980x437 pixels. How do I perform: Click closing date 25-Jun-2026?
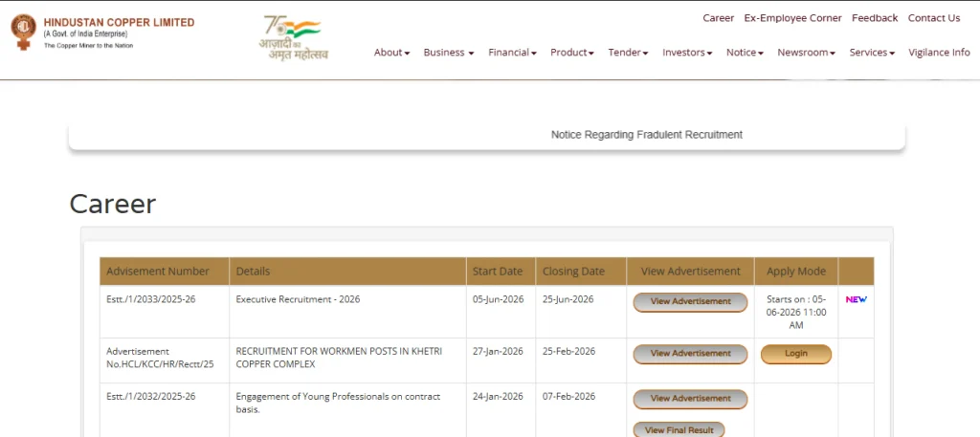(x=568, y=299)
